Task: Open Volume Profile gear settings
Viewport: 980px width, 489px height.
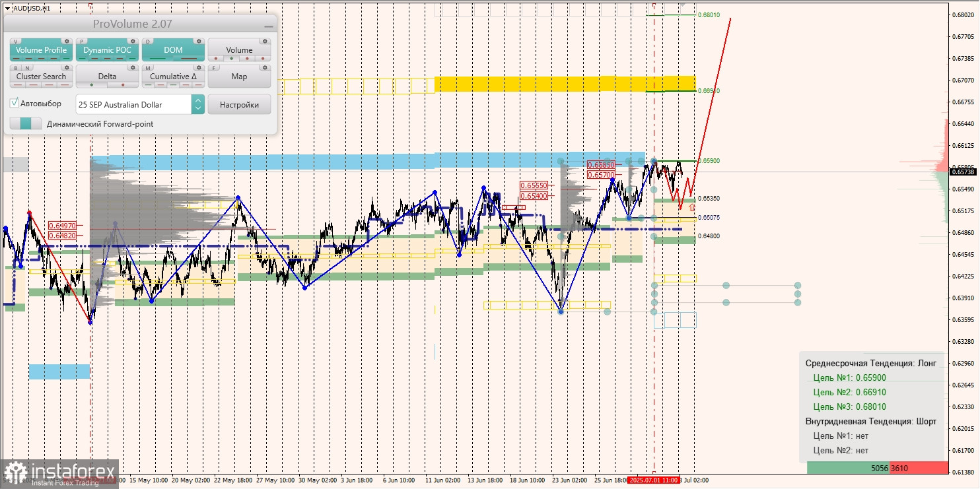Action: point(67,41)
